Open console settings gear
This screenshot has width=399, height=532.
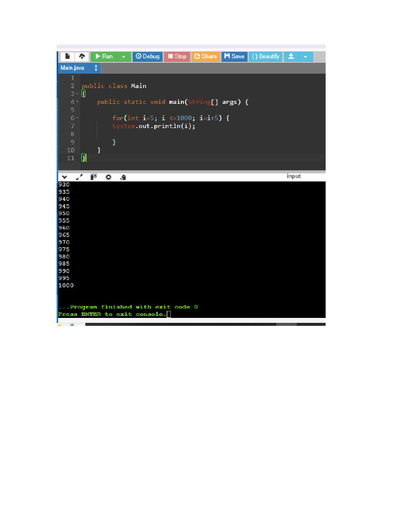click(x=108, y=177)
